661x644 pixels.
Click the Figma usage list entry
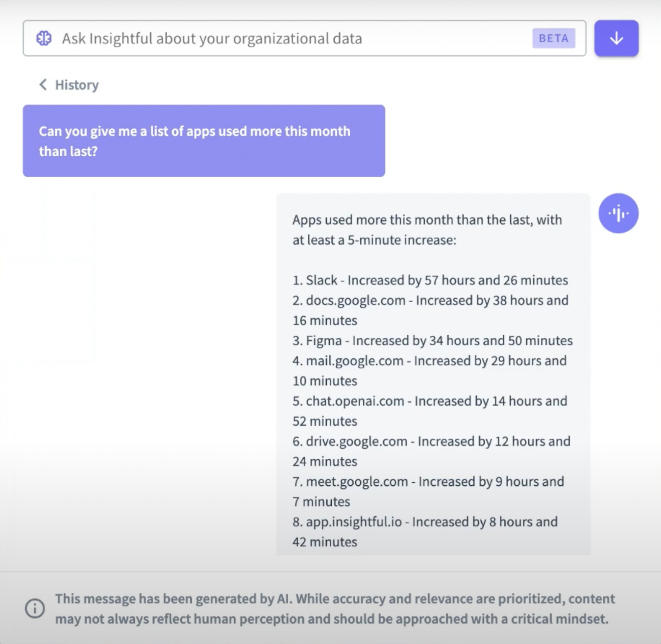[433, 340]
